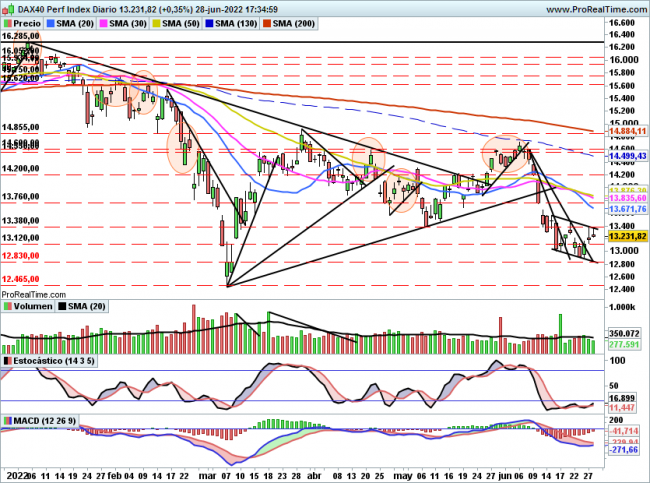This screenshot has height=483, width=650.
Task: Click the Volumen panel legend icon
Action: click(x=8, y=309)
